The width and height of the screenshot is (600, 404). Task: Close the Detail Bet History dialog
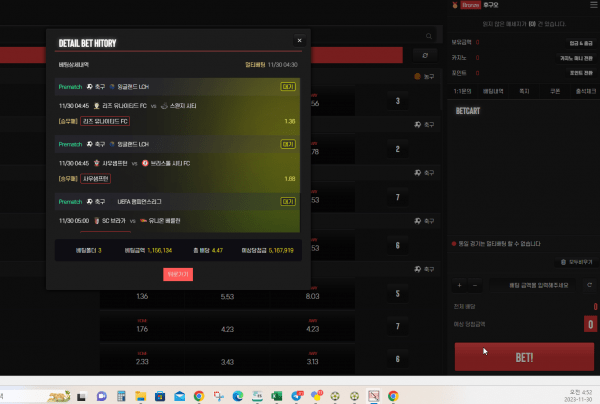click(x=299, y=41)
